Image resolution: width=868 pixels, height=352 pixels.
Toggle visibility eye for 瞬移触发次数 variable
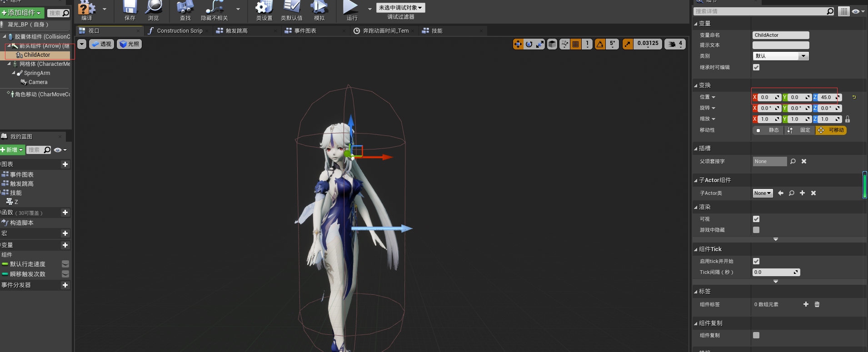pos(65,274)
